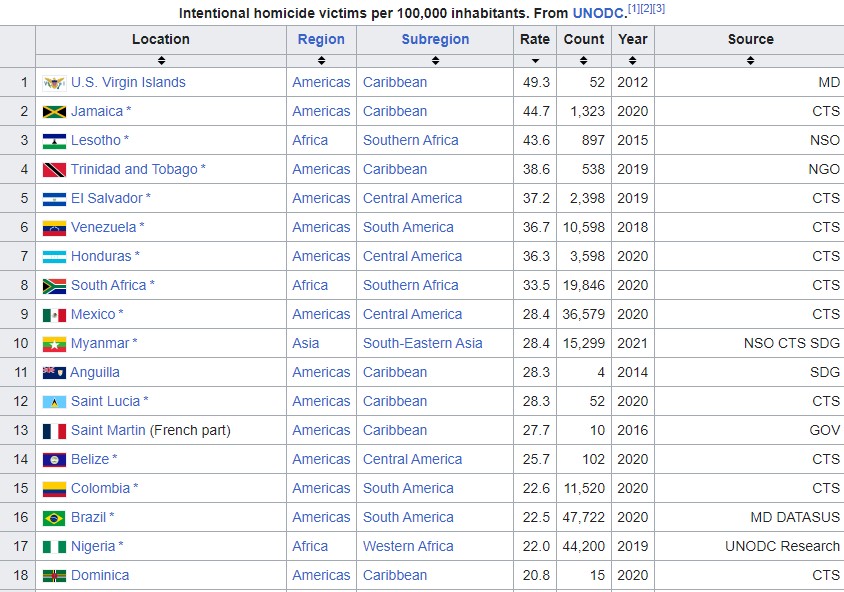Open the Mexico country link

pyautogui.click(x=93, y=315)
